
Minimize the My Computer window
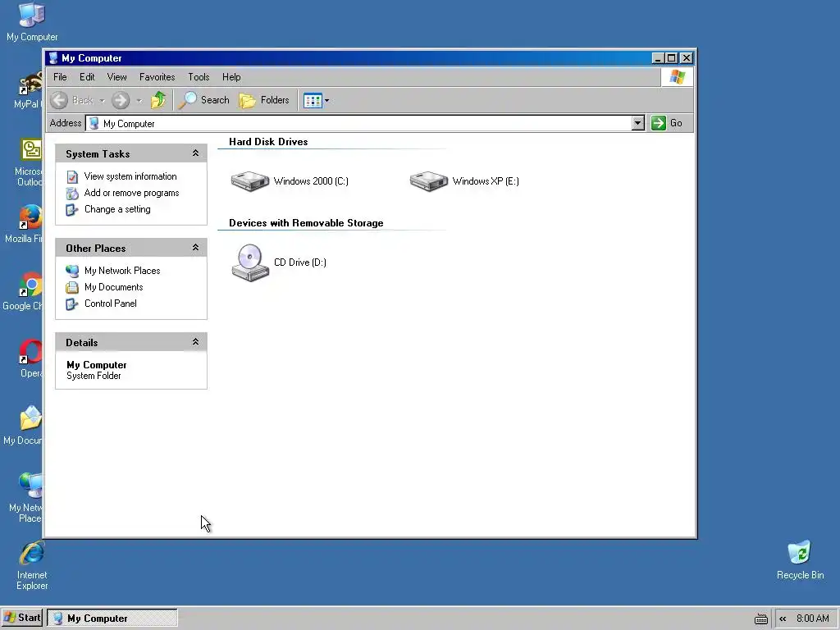pos(659,58)
